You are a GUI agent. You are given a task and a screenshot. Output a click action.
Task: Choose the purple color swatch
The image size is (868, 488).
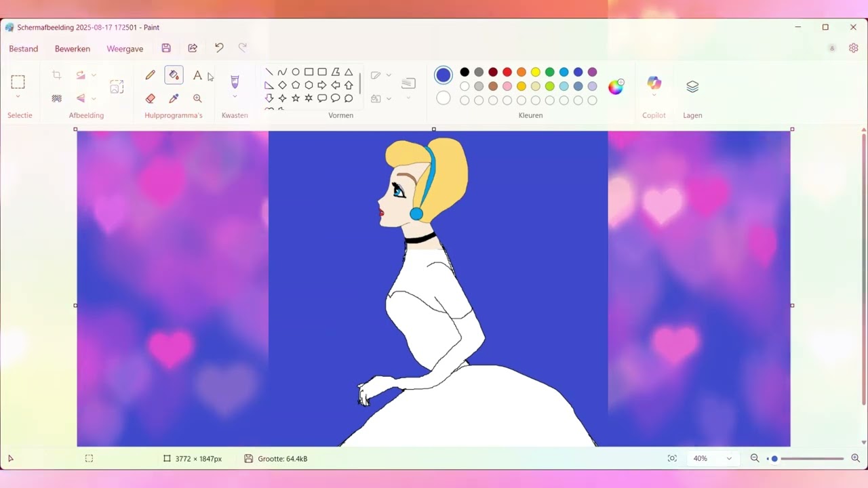593,72
